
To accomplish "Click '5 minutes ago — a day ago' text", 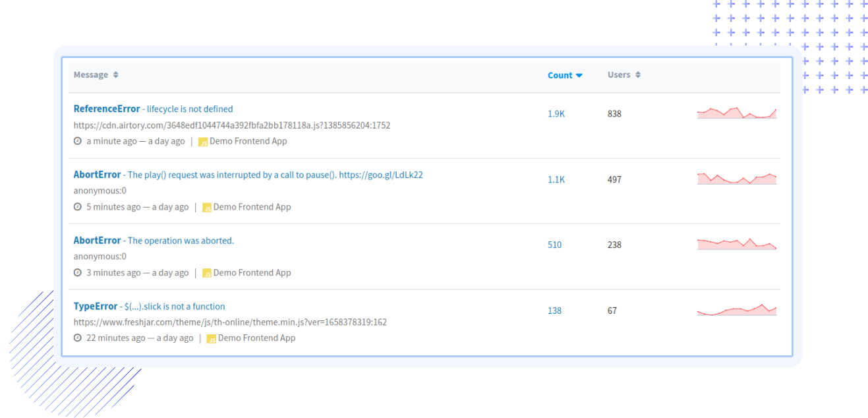I will (x=138, y=207).
